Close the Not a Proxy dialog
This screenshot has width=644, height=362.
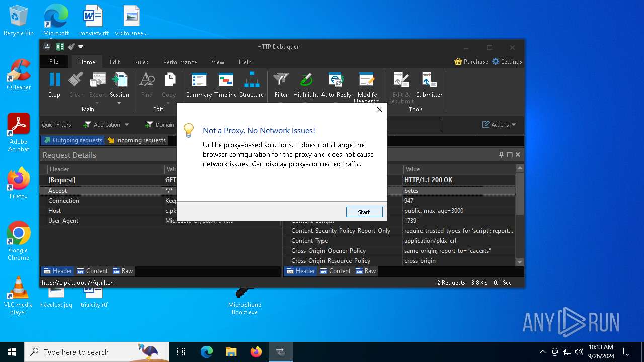pos(380,110)
